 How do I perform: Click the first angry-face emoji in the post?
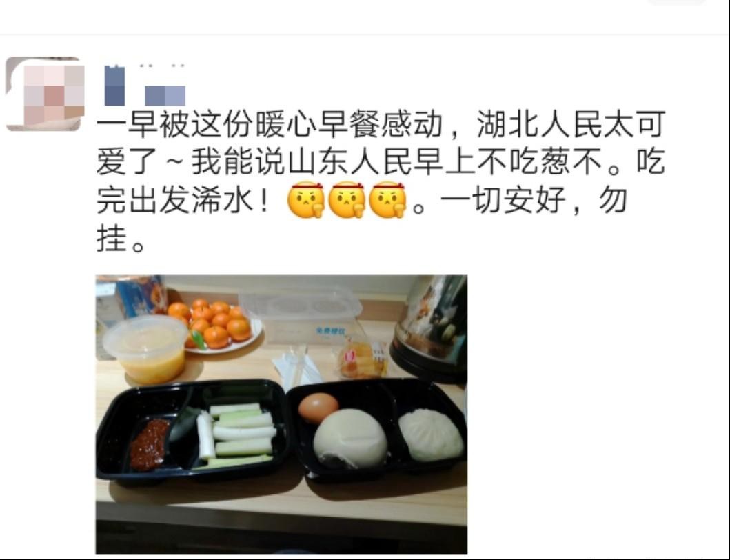[x=306, y=200]
